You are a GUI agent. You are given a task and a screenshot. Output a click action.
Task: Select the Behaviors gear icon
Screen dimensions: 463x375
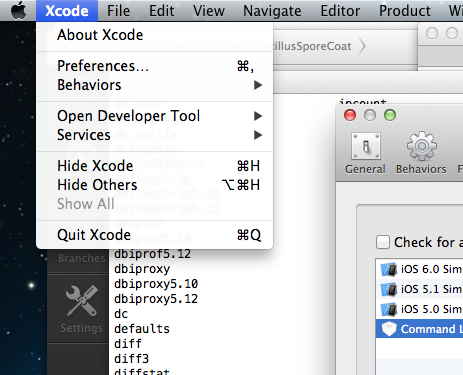(x=421, y=146)
